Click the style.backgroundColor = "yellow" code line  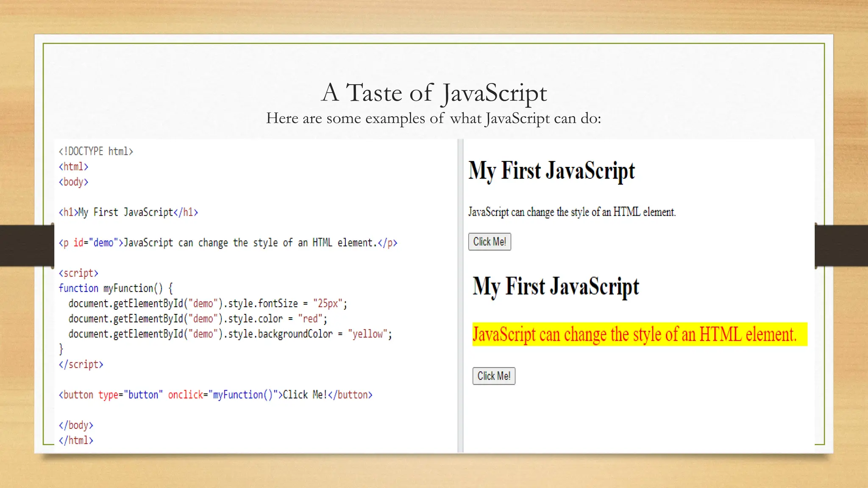(230, 334)
